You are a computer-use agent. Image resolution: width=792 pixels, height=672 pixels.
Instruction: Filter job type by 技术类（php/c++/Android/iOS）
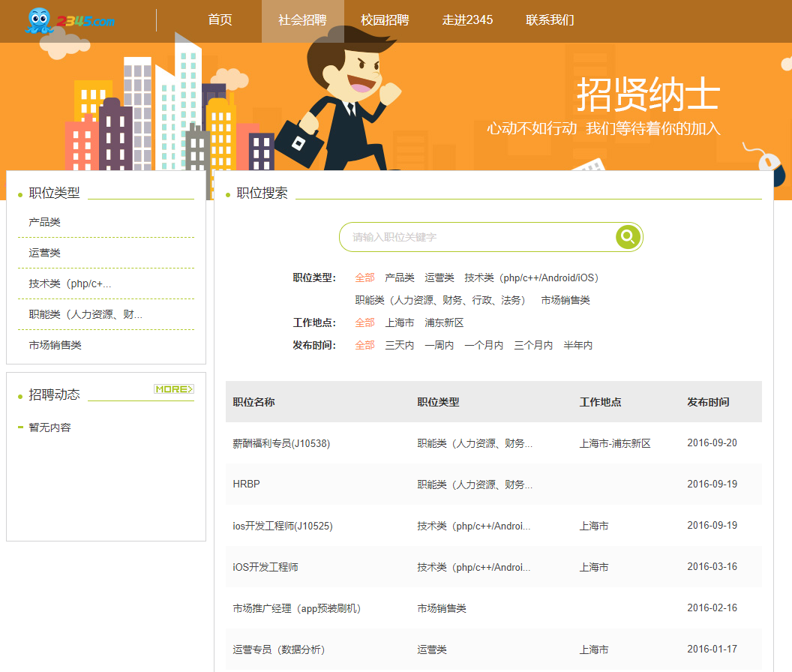531,277
